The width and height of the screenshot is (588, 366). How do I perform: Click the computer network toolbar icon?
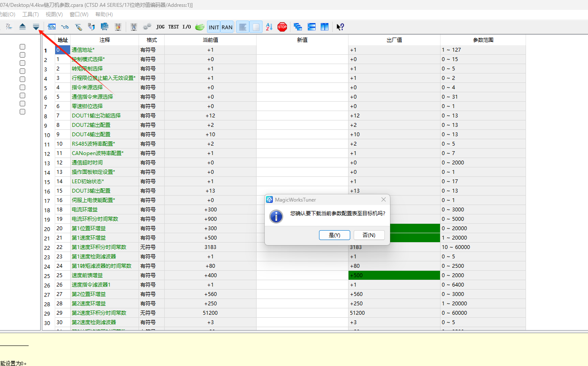point(104,27)
